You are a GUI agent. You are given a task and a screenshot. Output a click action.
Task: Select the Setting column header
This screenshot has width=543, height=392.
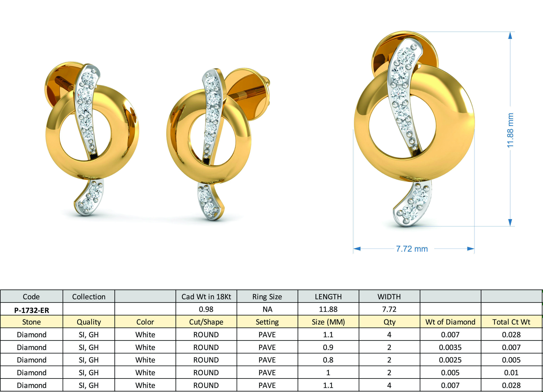pos(267,322)
